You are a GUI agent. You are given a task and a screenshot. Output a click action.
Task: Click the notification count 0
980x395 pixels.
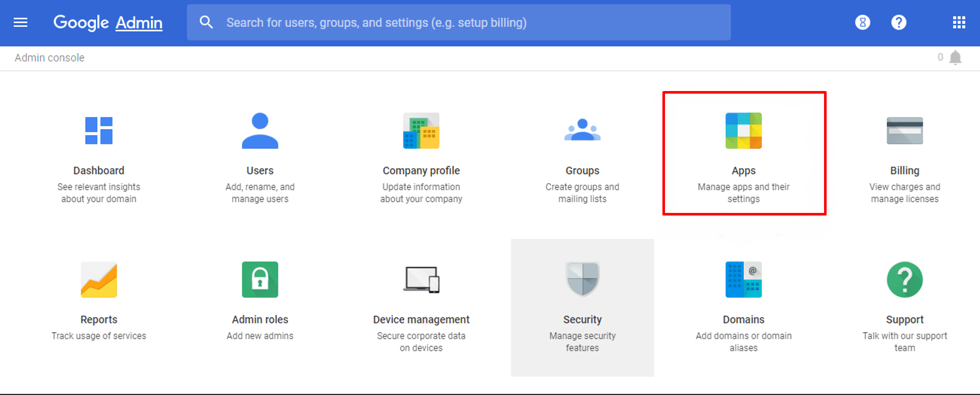tap(940, 57)
